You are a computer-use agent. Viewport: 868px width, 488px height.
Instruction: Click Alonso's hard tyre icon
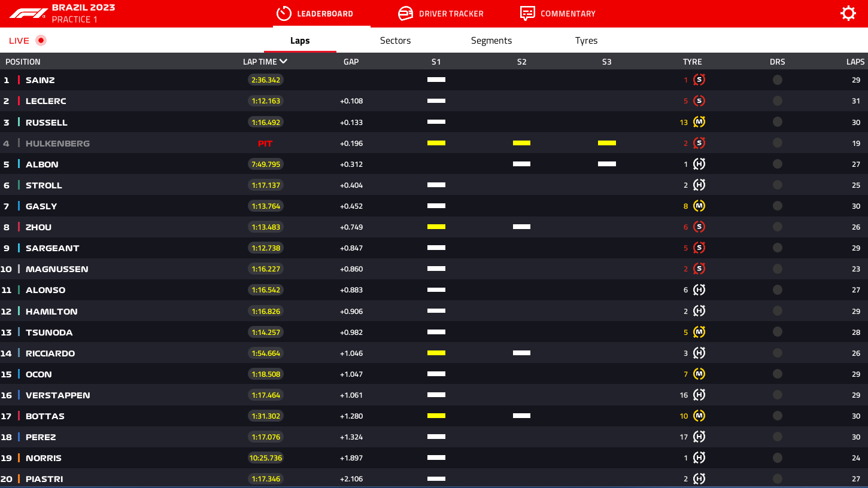(699, 290)
